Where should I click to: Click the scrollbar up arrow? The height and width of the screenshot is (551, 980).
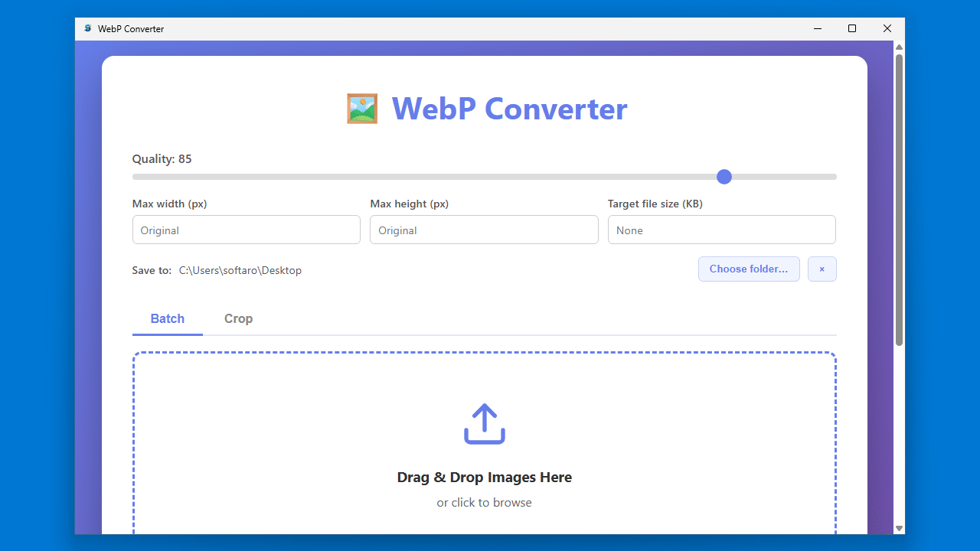point(900,47)
